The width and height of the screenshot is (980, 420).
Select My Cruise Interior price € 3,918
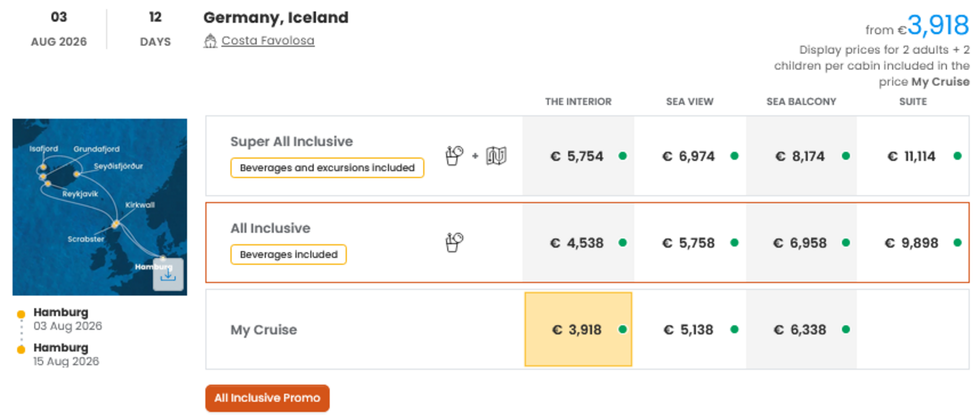(x=578, y=330)
